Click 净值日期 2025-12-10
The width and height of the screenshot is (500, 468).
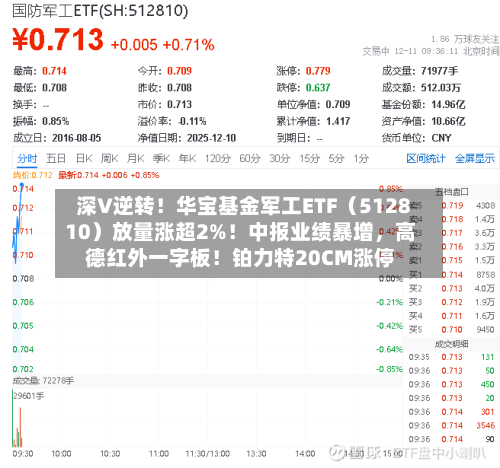click(x=211, y=138)
